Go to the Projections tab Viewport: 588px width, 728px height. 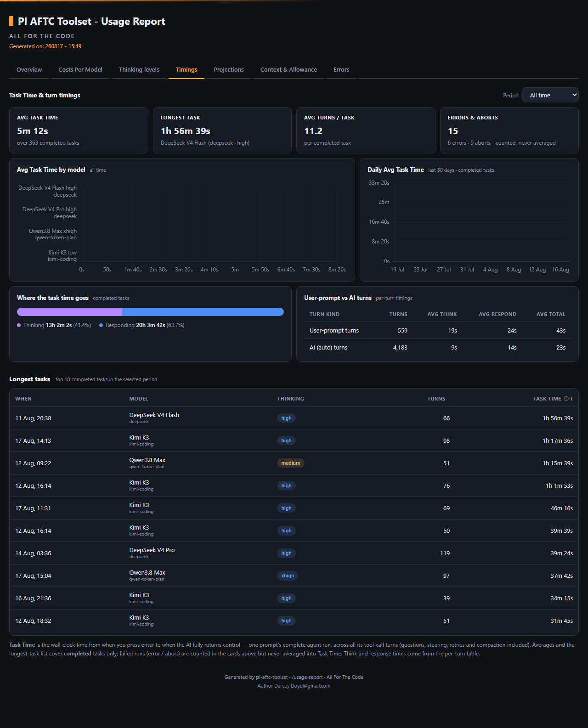click(229, 70)
